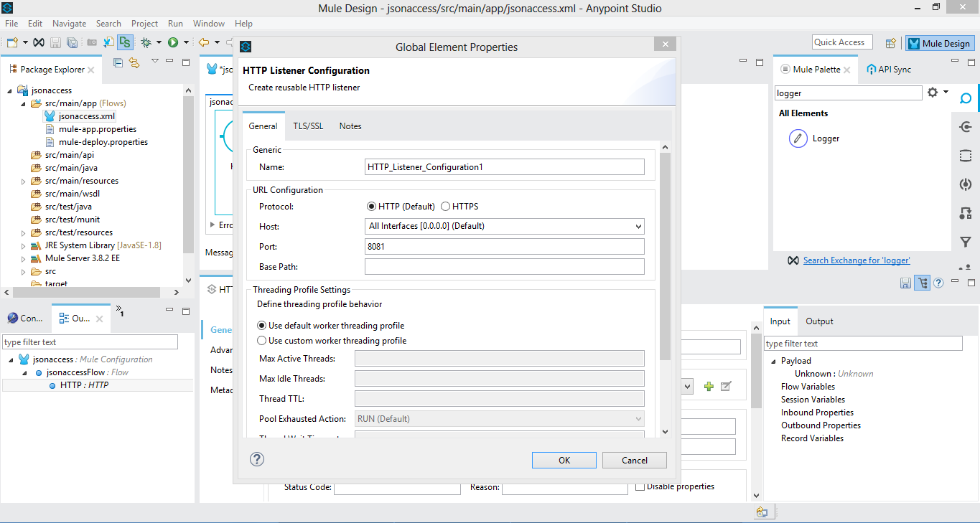
Task: Select Use default worker threading profile
Action: click(262, 326)
